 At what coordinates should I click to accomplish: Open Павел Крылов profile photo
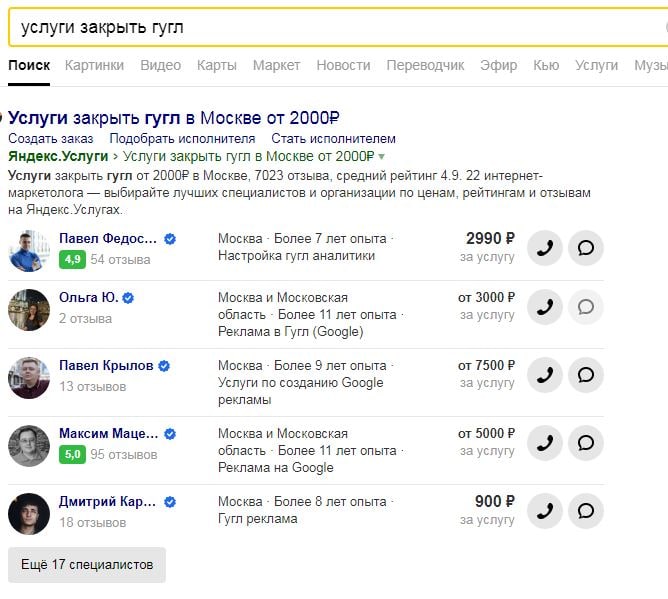pos(29,378)
